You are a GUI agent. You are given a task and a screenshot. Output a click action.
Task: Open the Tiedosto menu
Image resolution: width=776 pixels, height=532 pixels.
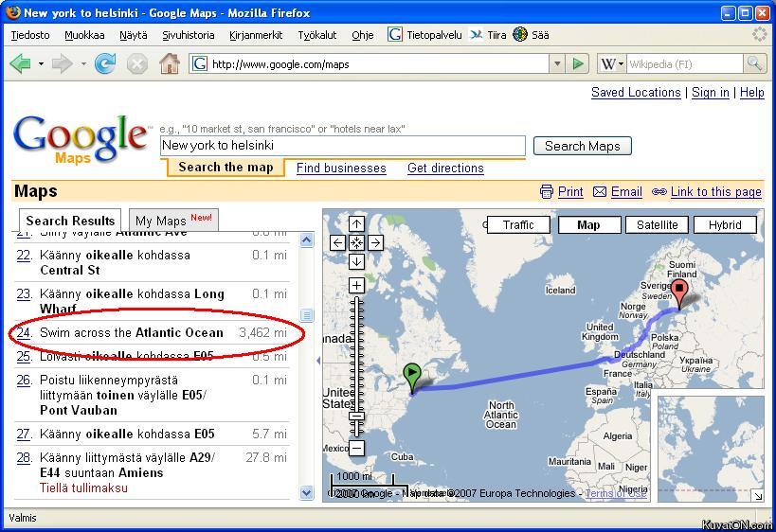click(30, 35)
